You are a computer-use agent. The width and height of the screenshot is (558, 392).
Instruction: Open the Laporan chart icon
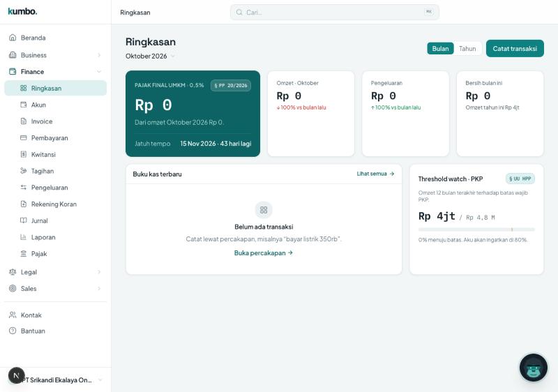click(24, 237)
